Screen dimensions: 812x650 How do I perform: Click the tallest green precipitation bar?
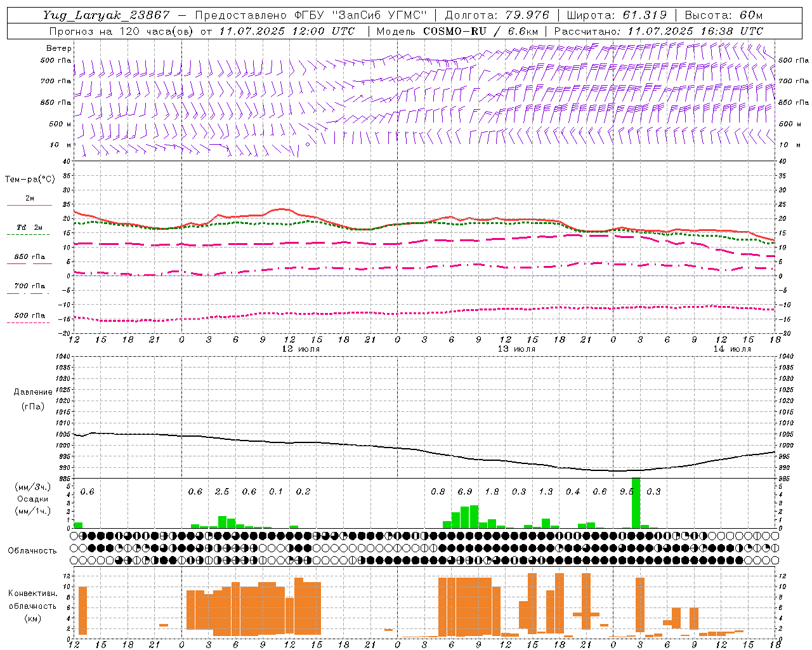[636, 503]
